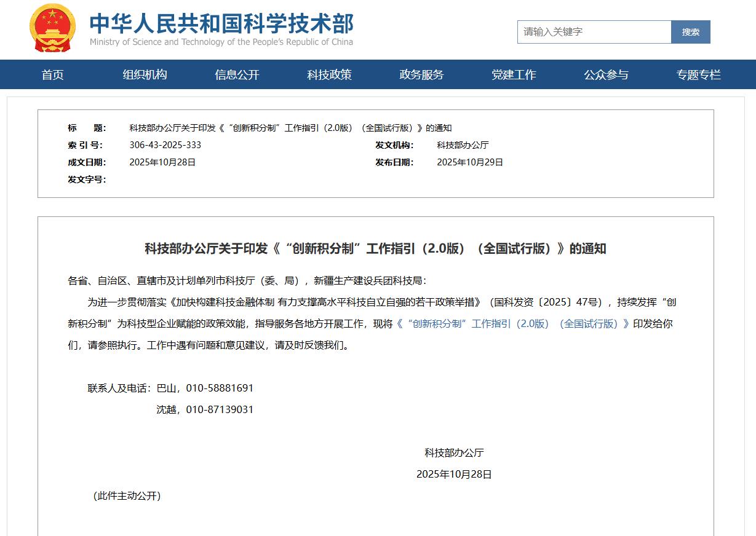Open the blue 《"创新积分制"工作指引》 link in the body
756x536 pixels.
[x=513, y=324]
